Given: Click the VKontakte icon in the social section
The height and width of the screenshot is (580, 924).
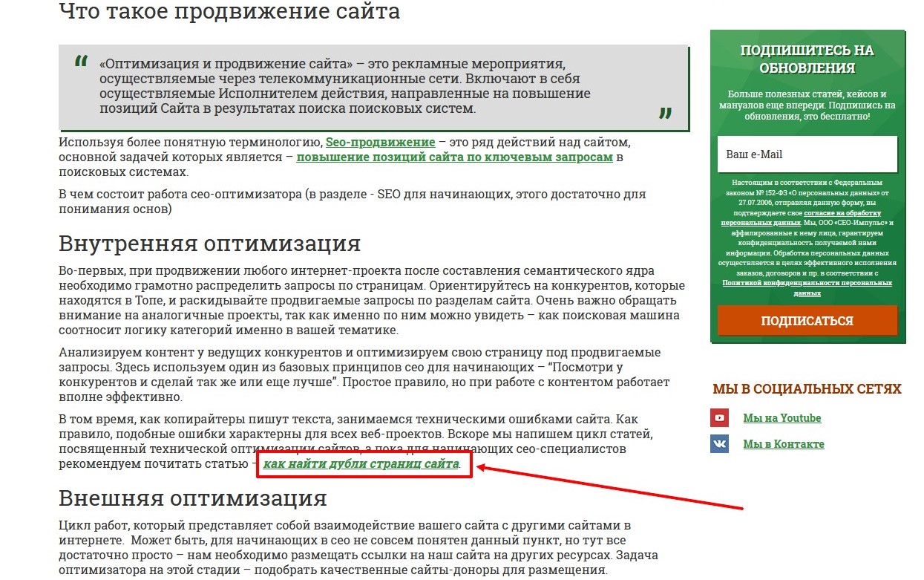Looking at the screenshot, I should pos(719,444).
